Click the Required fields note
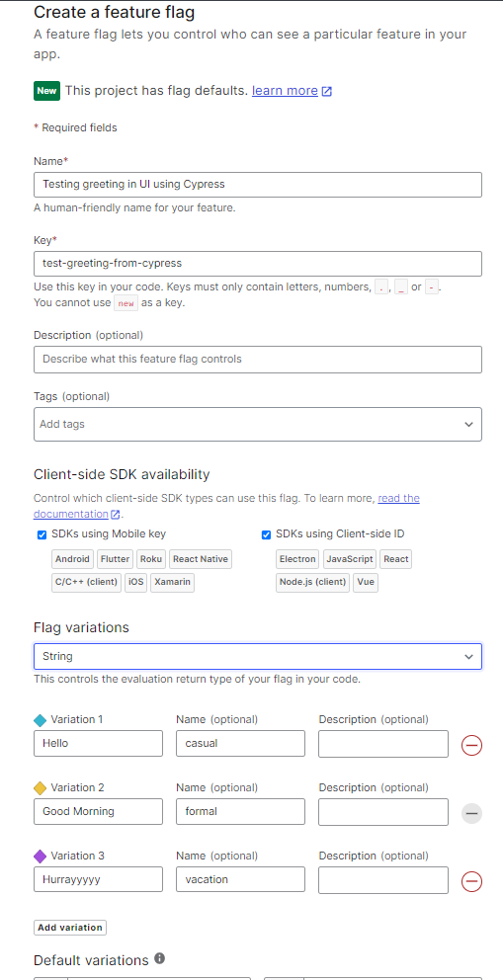This screenshot has width=503, height=980. [x=75, y=128]
